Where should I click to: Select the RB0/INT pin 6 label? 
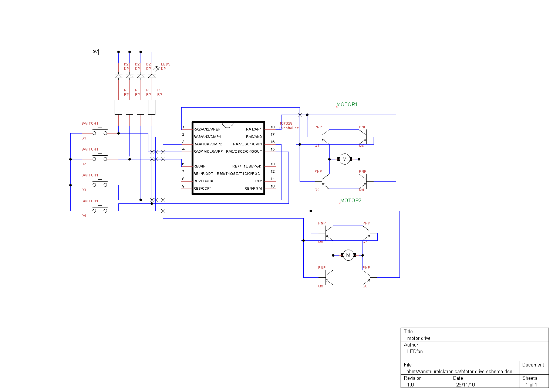[201, 166]
